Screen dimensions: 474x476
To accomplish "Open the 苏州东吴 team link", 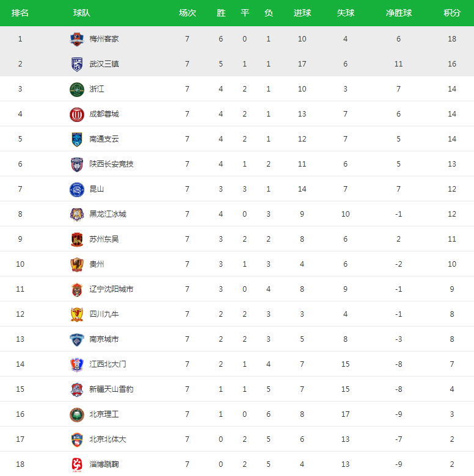I will (104, 239).
